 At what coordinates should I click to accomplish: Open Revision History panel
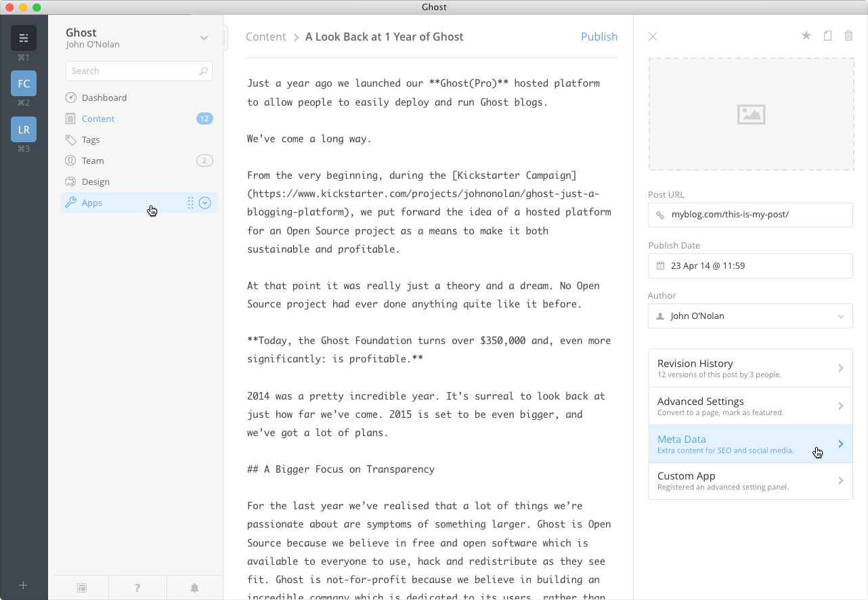[750, 368]
